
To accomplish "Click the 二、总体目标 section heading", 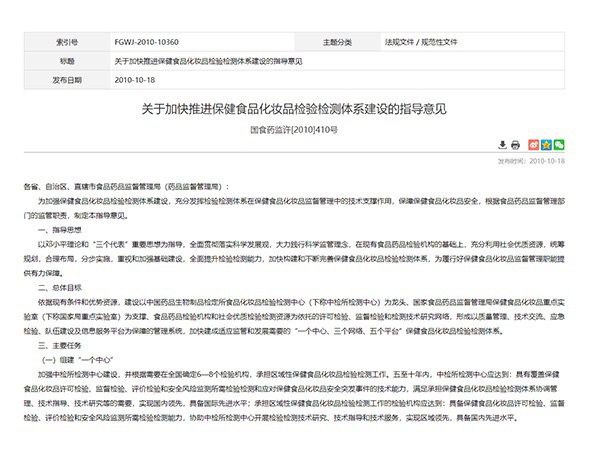I will pyautogui.click(x=58, y=286).
